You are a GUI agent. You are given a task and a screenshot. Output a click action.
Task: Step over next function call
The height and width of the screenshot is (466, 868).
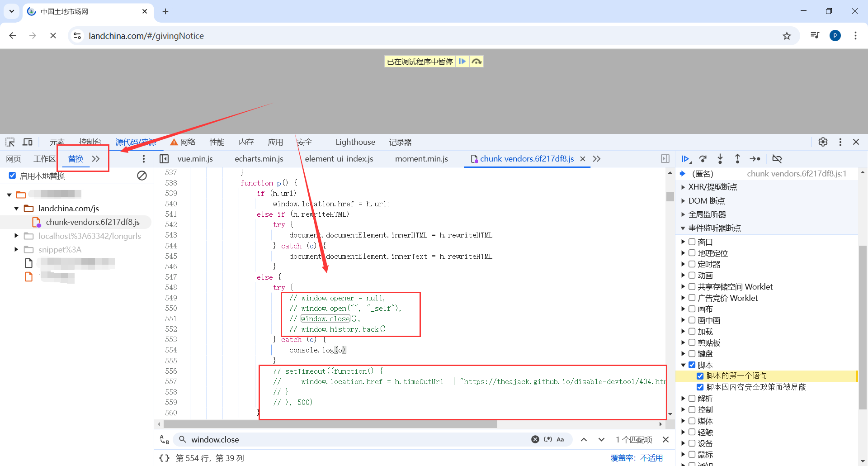(703, 159)
